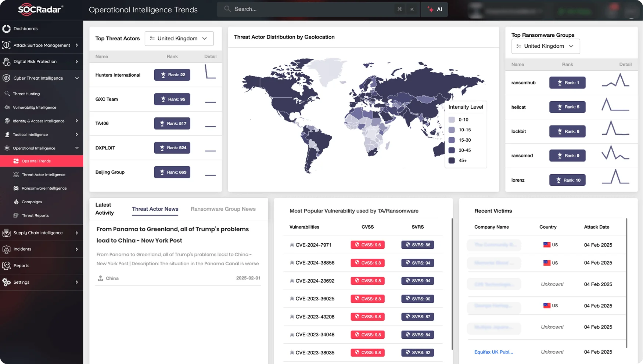Collapse the Operational Intelligence menu
Viewport: 643px width, 364px height.
[77, 148]
